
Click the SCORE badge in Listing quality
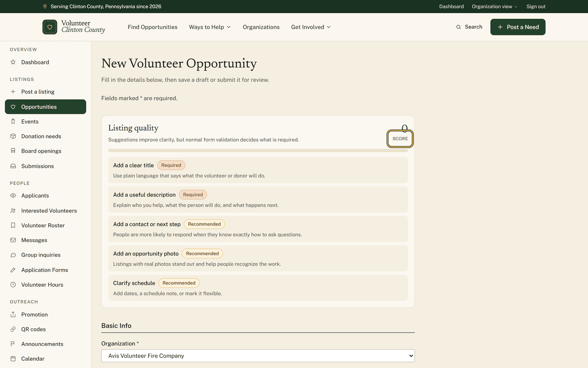(400, 139)
